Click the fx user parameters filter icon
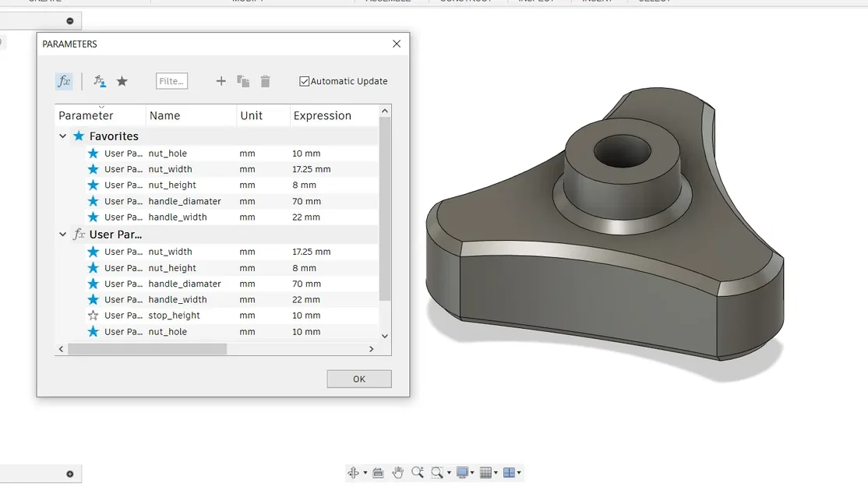Image resolution: width=868 pixels, height=487 pixels. [64, 81]
